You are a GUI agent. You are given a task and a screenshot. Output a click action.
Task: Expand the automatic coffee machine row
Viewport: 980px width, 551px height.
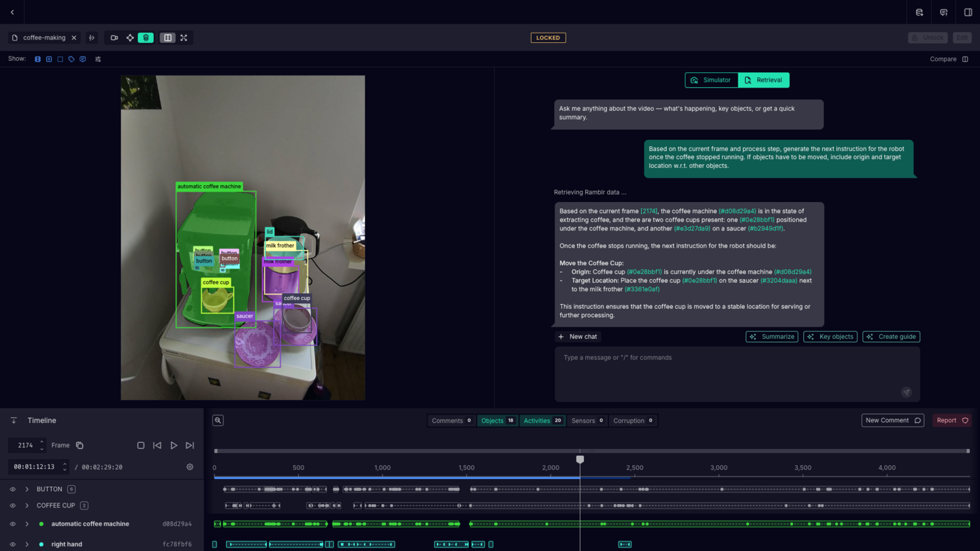[27, 524]
